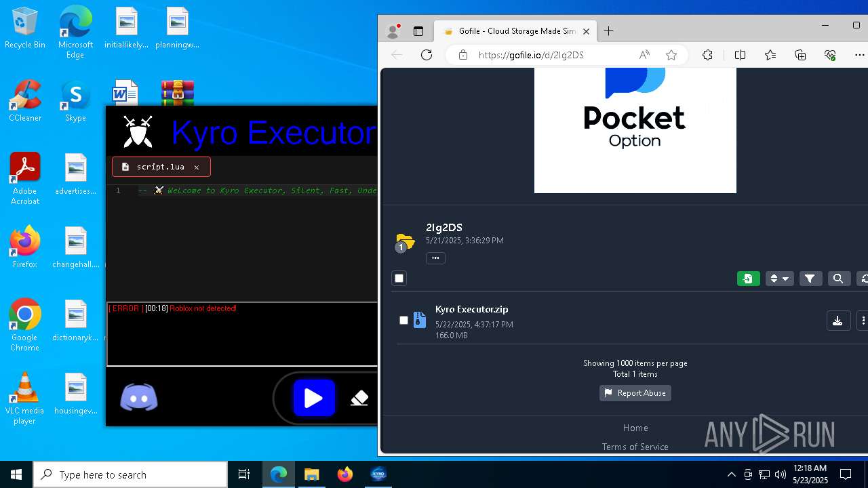Close the script.lua tab
The image size is (868, 488).
[x=197, y=167]
